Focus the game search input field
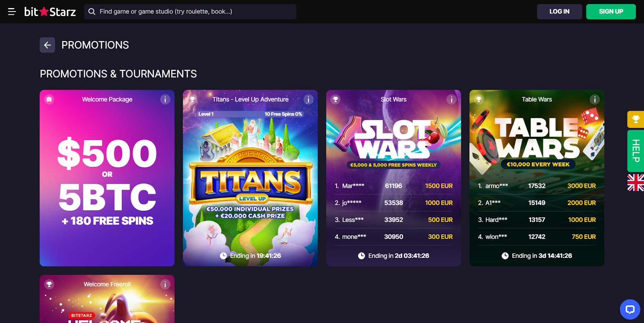This screenshot has width=644, height=323. click(x=190, y=12)
